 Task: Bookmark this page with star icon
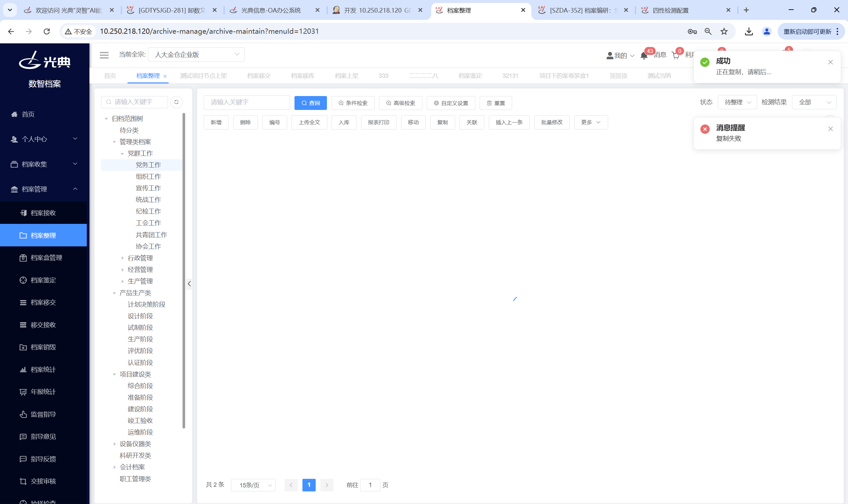[724, 31]
